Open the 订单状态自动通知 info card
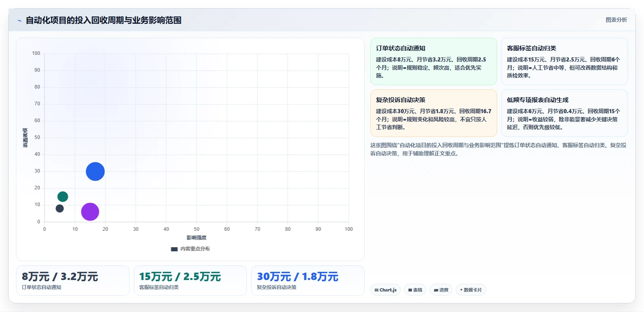Viewport: 644px width, 312px height. pyautogui.click(x=434, y=61)
